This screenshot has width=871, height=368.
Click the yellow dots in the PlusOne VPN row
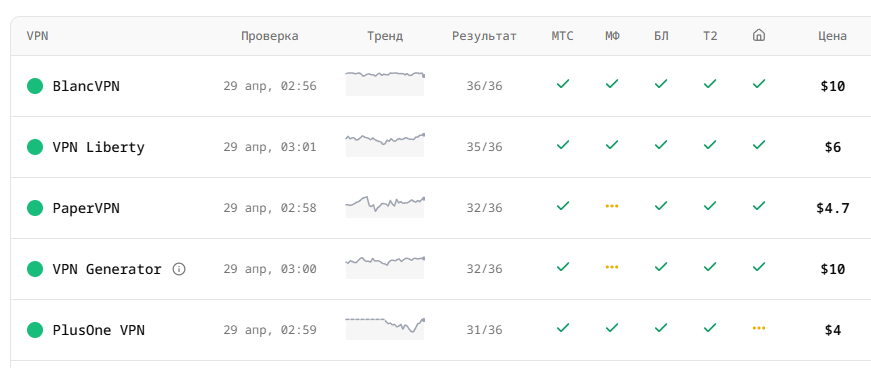759,328
